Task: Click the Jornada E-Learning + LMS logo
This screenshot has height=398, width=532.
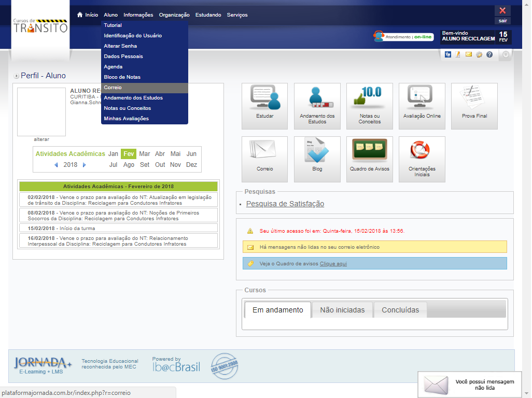Action: [43, 365]
